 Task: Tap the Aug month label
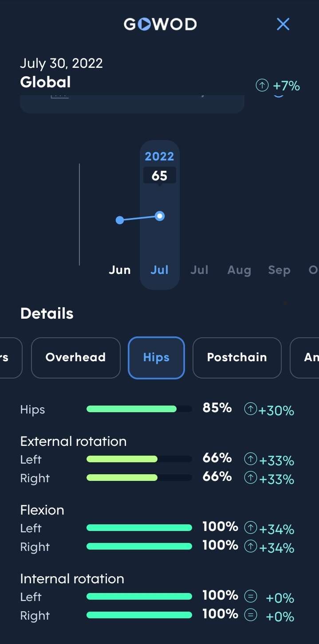(239, 270)
